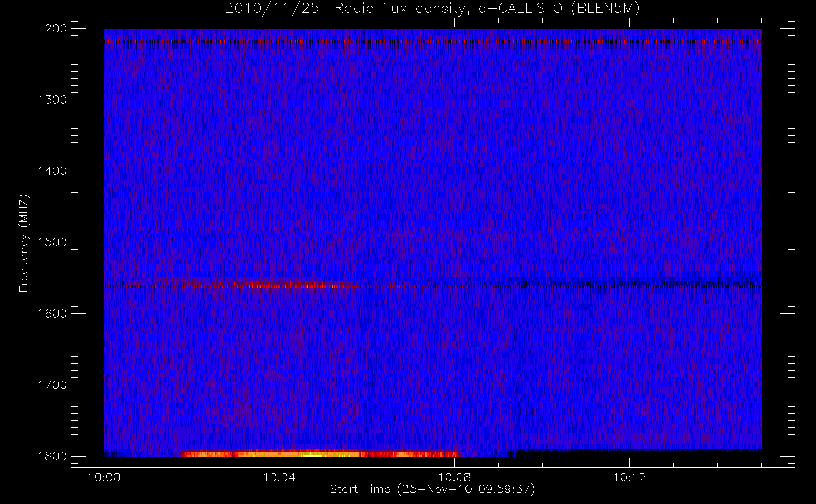Select the 1500 frequency tick label
Viewport: 816px width, 504px height.
(x=52, y=242)
